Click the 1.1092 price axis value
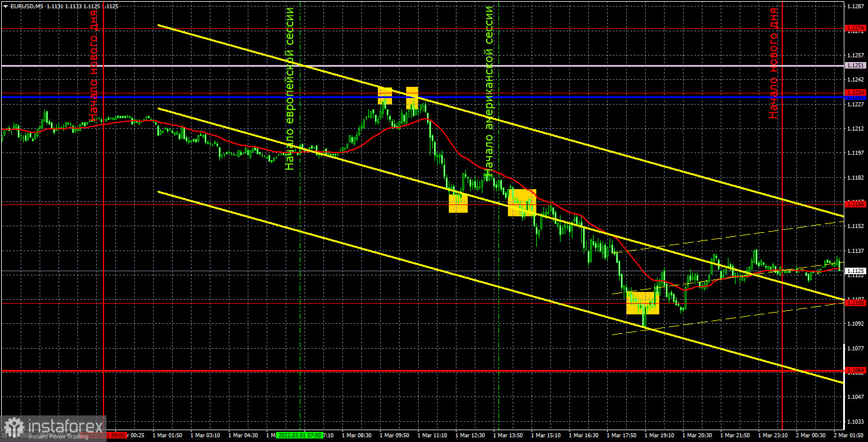 [x=856, y=324]
